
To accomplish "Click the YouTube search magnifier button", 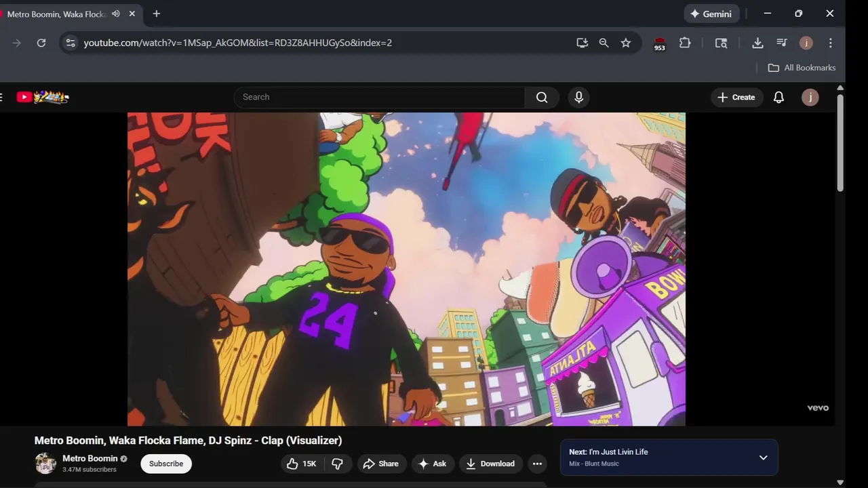I will click(x=542, y=97).
